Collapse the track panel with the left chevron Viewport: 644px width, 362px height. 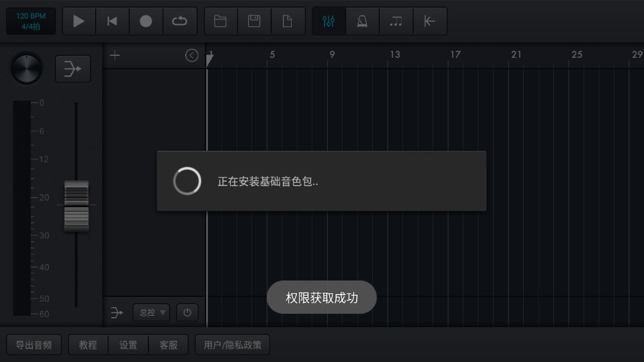(192, 55)
